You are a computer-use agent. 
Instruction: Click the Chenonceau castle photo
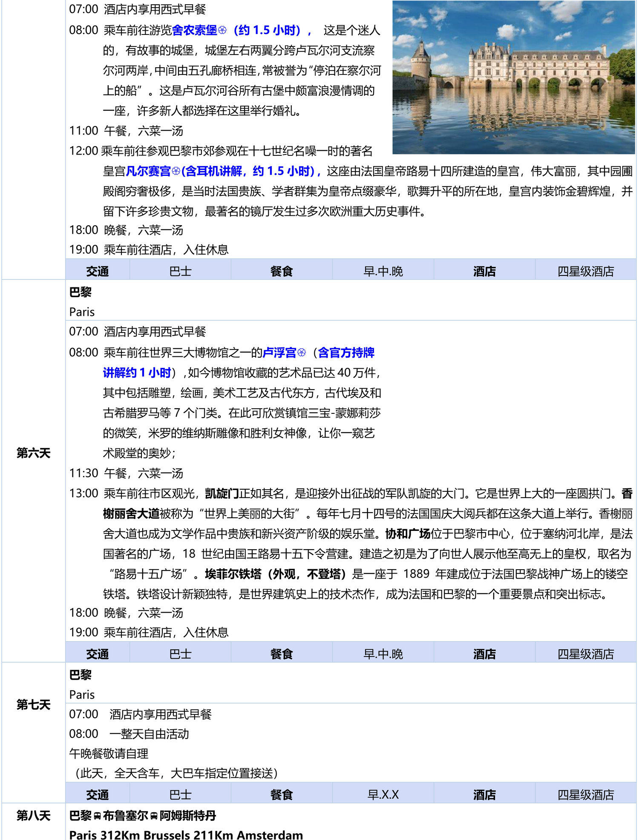pos(513,77)
